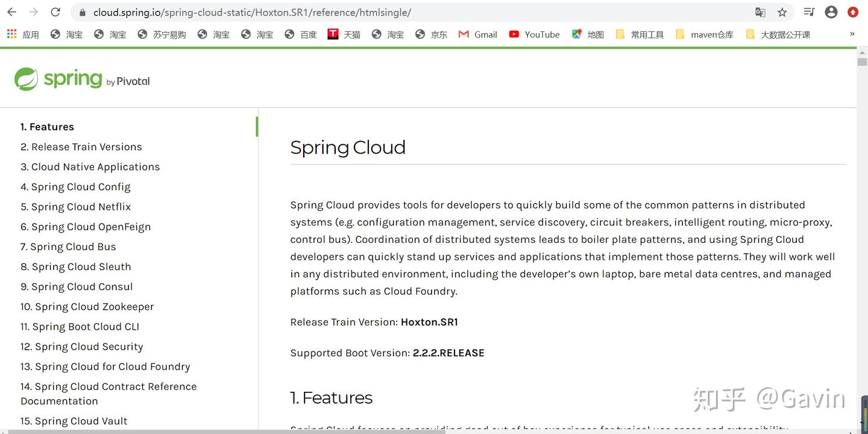This screenshot has height=434, width=868.
Task: Click the 1. Features content heading
Action: click(x=331, y=398)
